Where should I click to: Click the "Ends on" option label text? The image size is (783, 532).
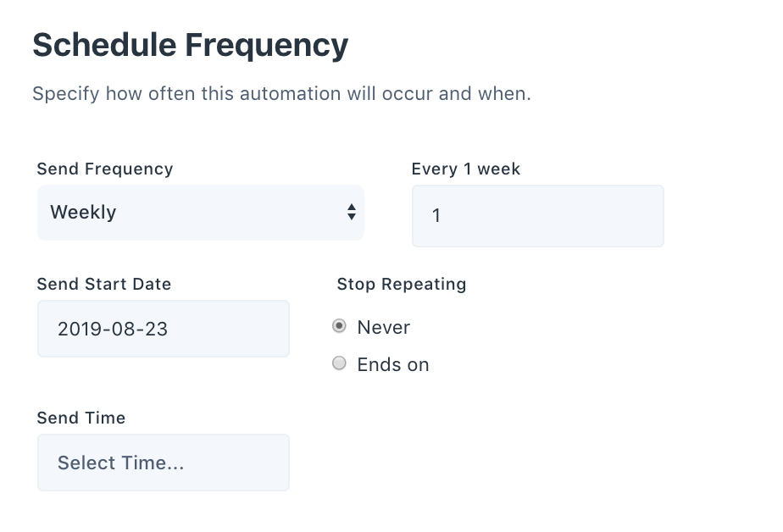[x=393, y=365]
